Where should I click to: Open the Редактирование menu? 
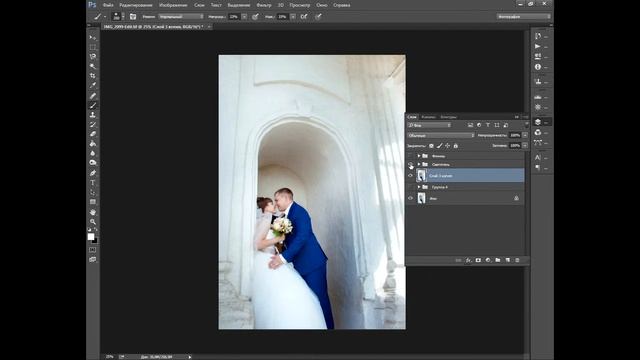[x=136, y=5]
